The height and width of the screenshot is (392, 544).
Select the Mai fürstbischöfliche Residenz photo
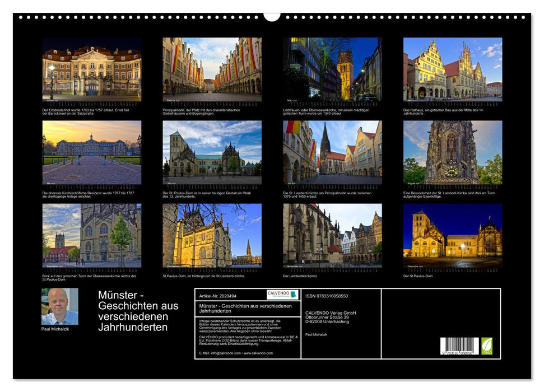pyautogui.click(x=90, y=152)
